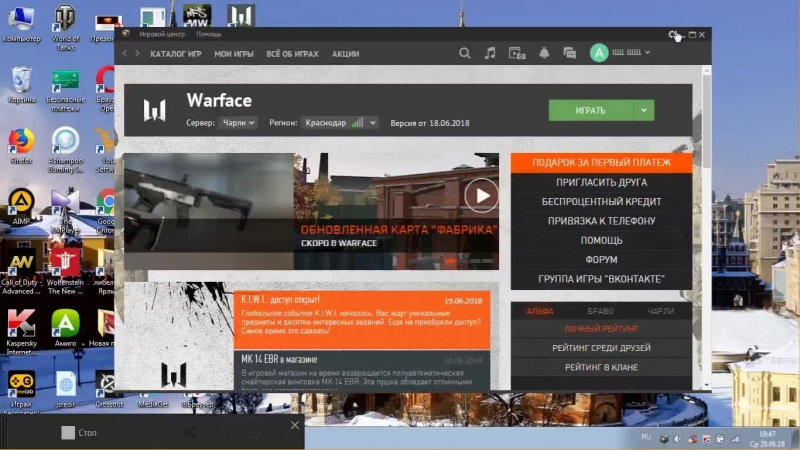This screenshot has width=800, height=450.
Task: Play the Фабрика map video
Action: tap(481, 195)
